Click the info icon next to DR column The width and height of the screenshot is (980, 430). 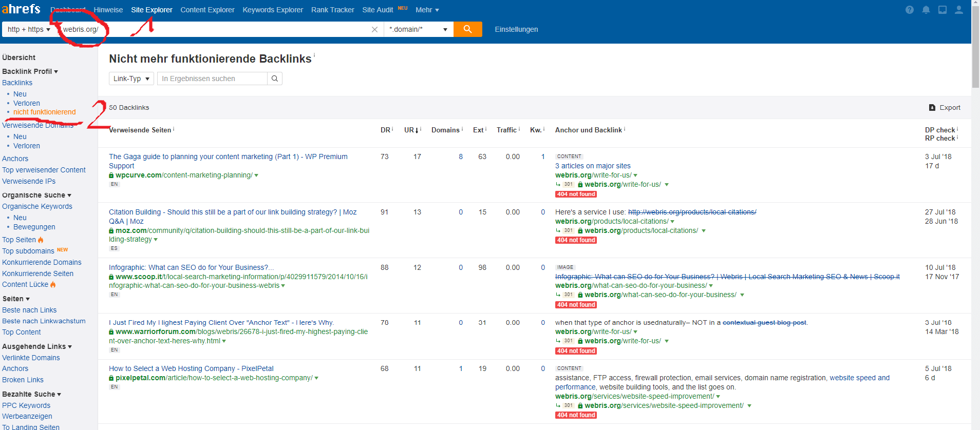point(393,129)
